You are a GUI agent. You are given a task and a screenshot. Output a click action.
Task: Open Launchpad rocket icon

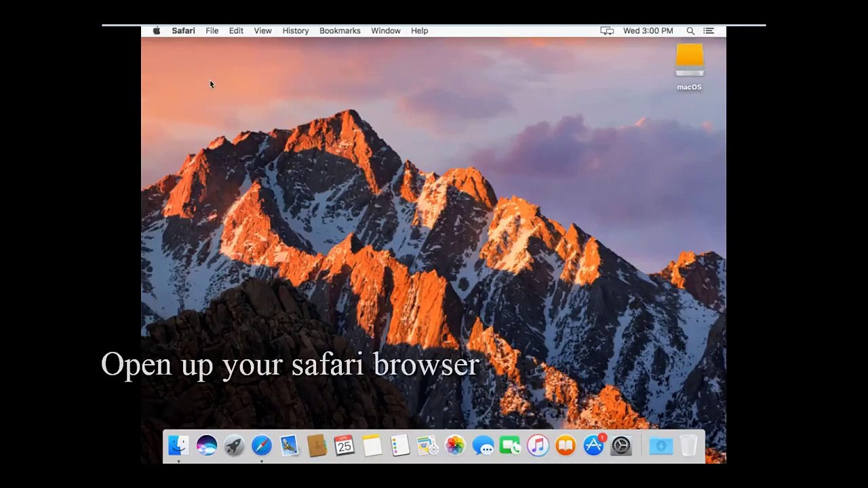click(x=234, y=445)
